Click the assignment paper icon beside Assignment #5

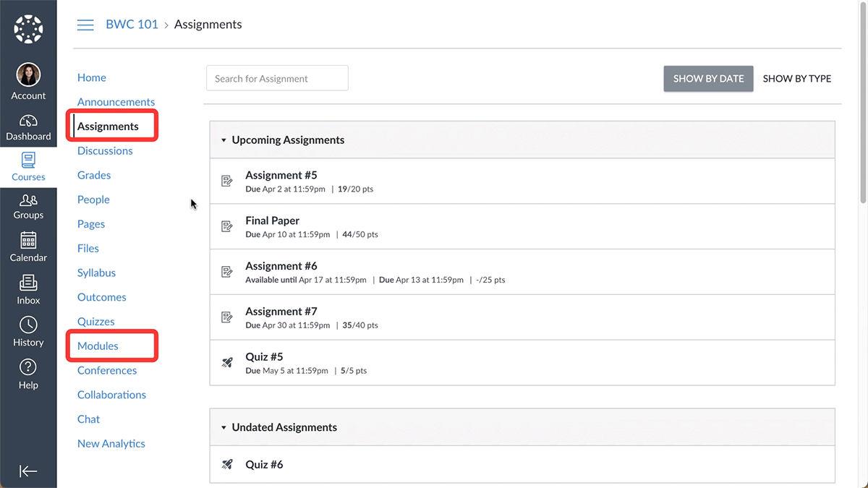tap(227, 181)
